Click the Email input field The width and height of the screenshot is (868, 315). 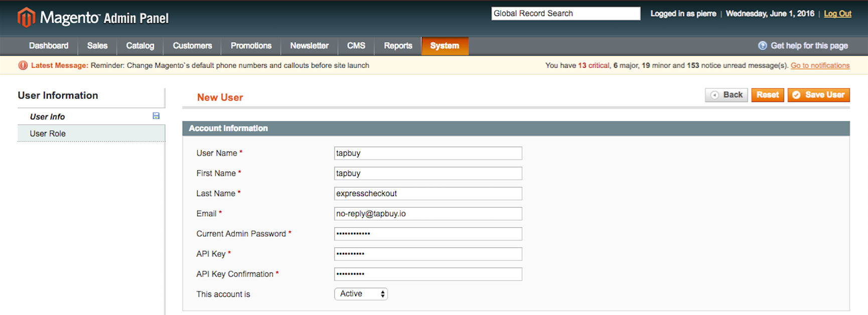coord(428,214)
